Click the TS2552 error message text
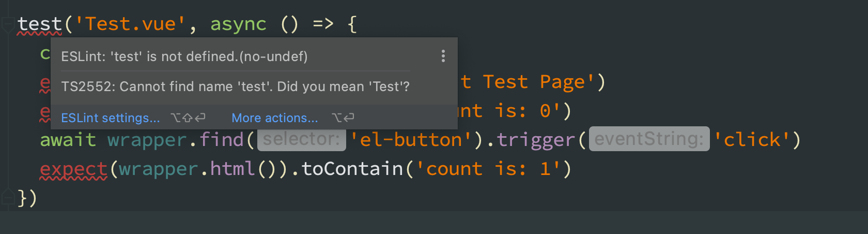 coord(235,86)
